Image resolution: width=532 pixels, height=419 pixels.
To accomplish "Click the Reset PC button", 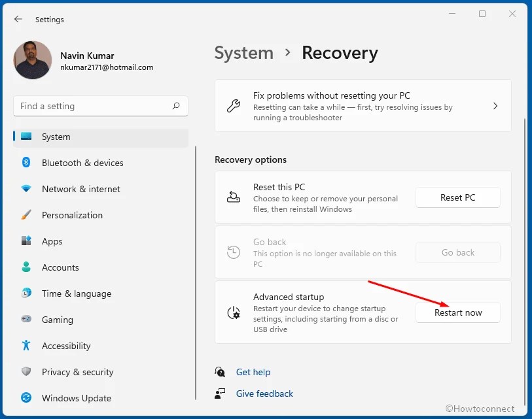I will [457, 197].
